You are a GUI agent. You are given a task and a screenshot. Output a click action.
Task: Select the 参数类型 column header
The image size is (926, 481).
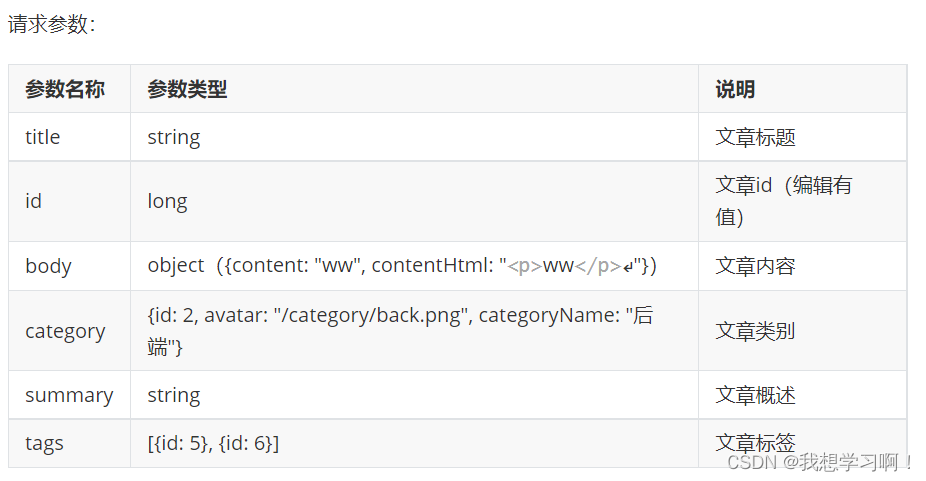tap(187, 89)
